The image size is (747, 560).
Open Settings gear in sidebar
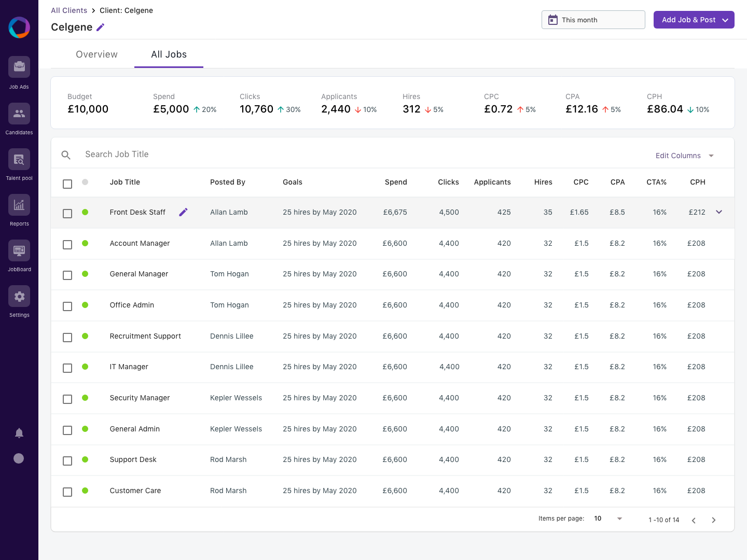click(19, 296)
